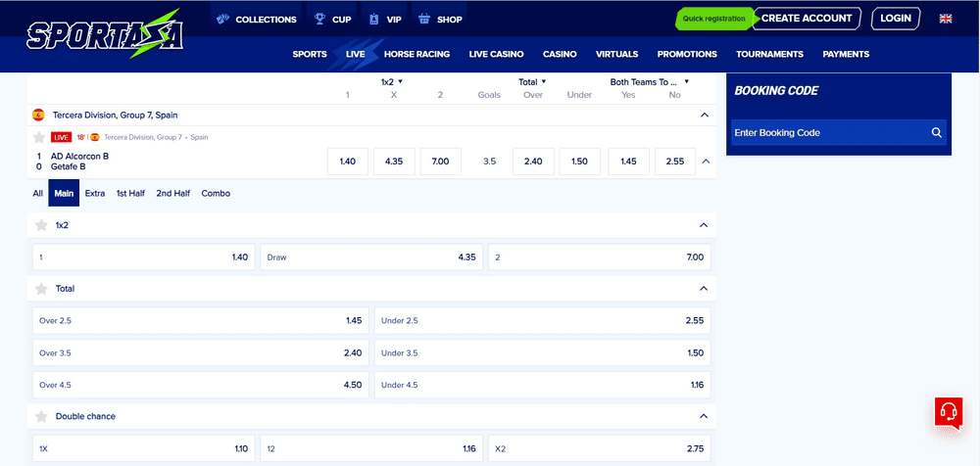This screenshot has height=466, width=980.
Task: Switch to the Combo tab
Action: (x=216, y=194)
